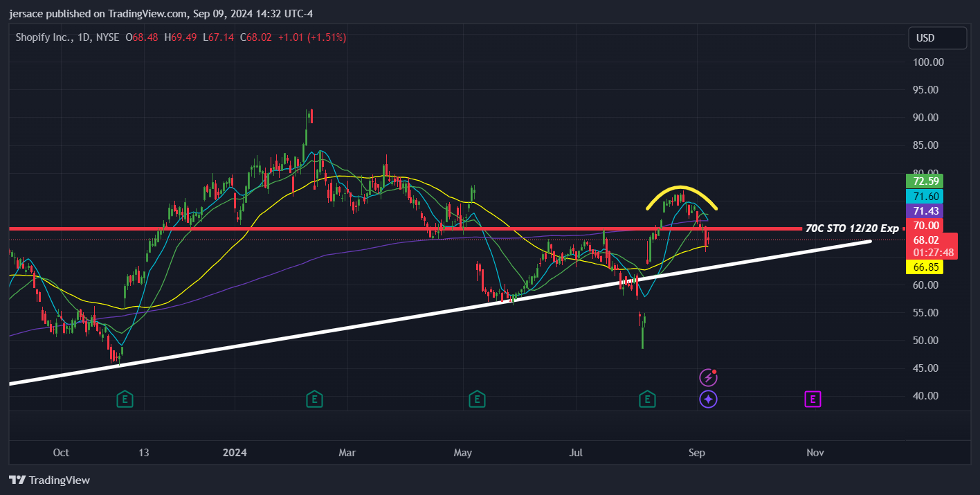The height and width of the screenshot is (495, 980).
Task: Click the 100.00 price axis label
Action: tap(928, 62)
